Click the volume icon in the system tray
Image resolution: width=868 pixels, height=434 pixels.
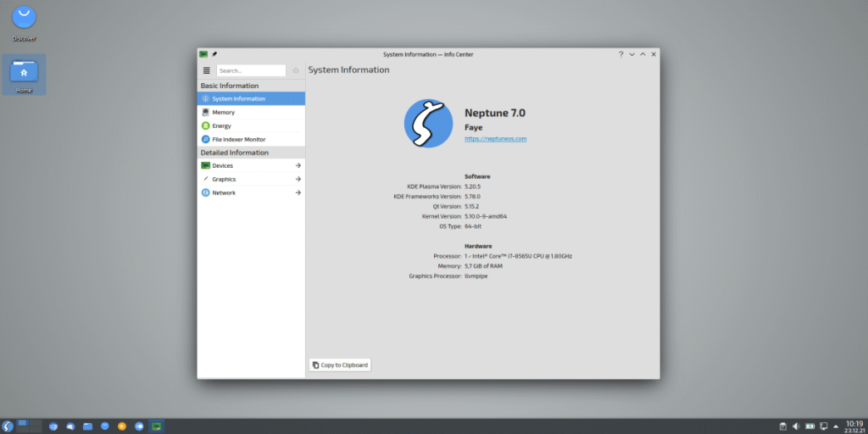[796, 426]
